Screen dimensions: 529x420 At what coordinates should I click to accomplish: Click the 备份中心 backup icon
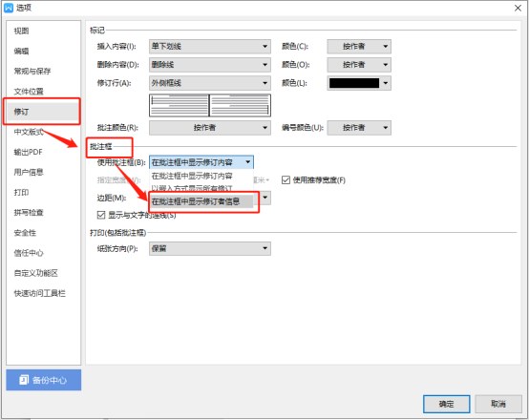tap(24, 380)
